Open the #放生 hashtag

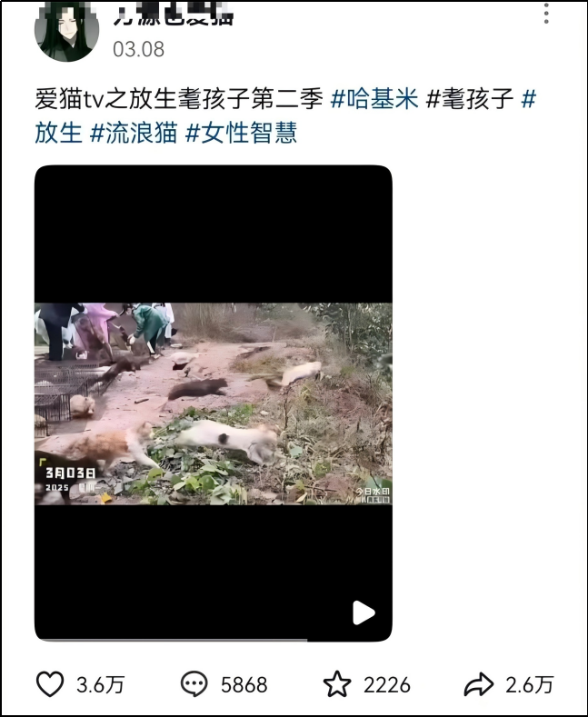[x=58, y=133]
